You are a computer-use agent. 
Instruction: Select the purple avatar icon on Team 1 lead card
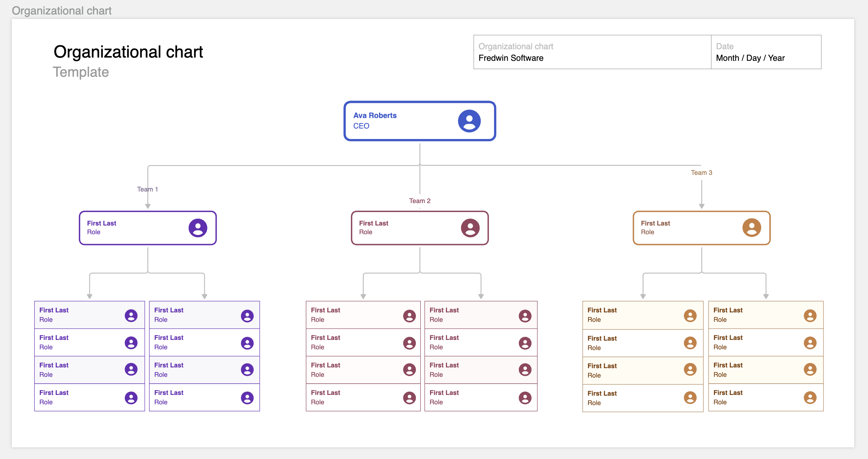pyautogui.click(x=197, y=228)
